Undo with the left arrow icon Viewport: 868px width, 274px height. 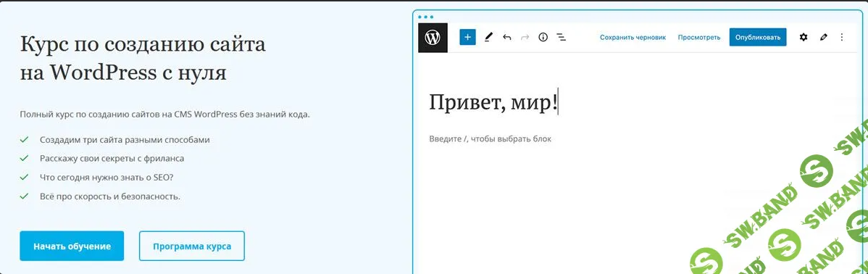[506, 37]
